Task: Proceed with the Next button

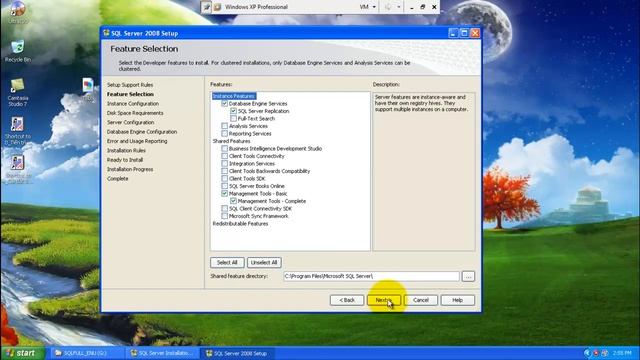Action: coord(384,300)
